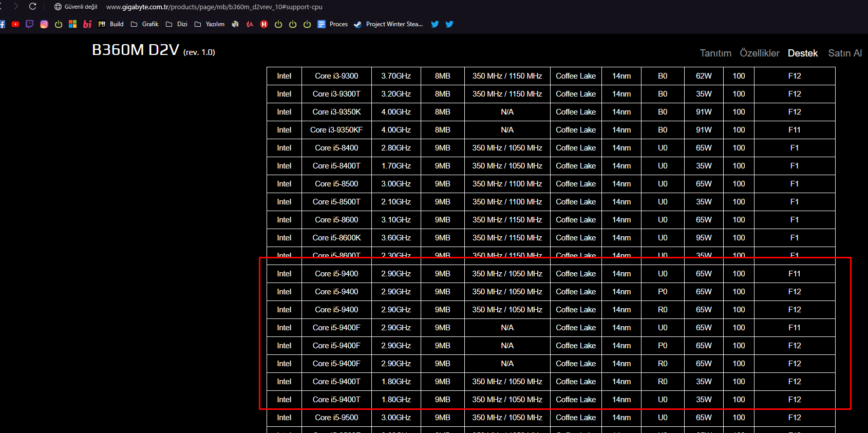Open the PB Build bookmark
The height and width of the screenshot is (433, 868).
(x=111, y=24)
